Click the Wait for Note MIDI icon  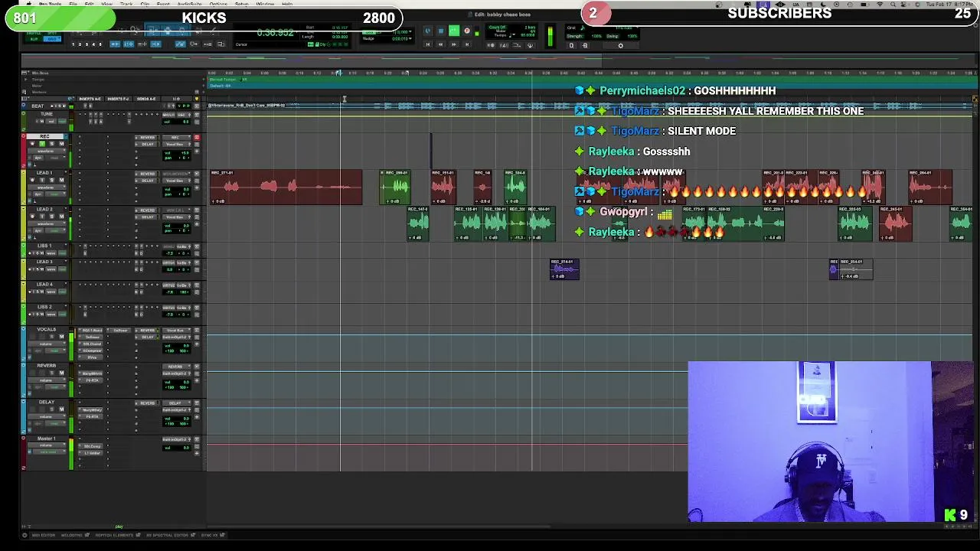click(x=490, y=45)
